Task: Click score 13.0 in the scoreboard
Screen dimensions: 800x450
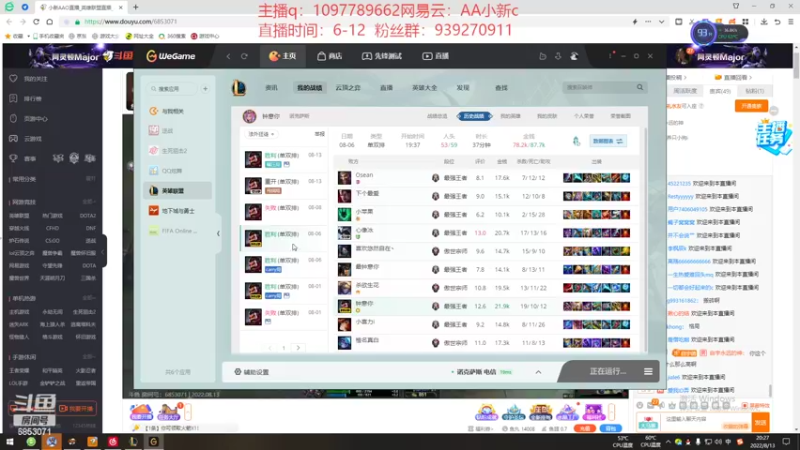Action: pos(480,233)
